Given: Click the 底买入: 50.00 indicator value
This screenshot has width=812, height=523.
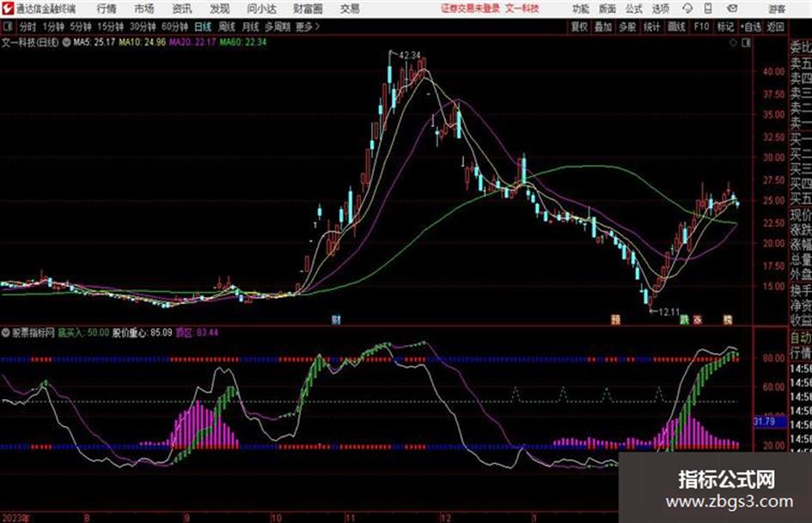Looking at the screenshot, I should [82, 332].
